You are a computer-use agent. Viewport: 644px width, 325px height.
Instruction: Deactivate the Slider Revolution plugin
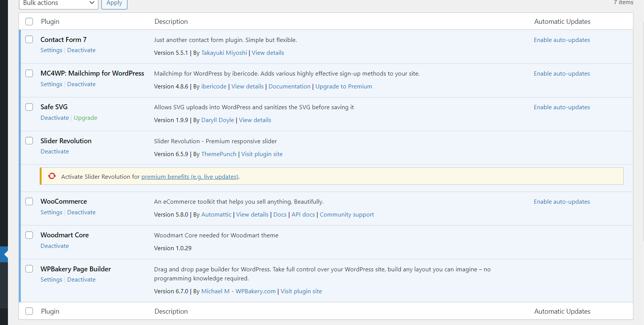(55, 152)
